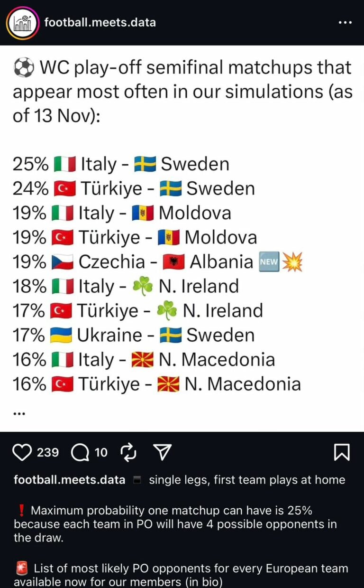This screenshot has height=588, width=364.
Task: View the 239 likes count
Action: [x=48, y=452]
